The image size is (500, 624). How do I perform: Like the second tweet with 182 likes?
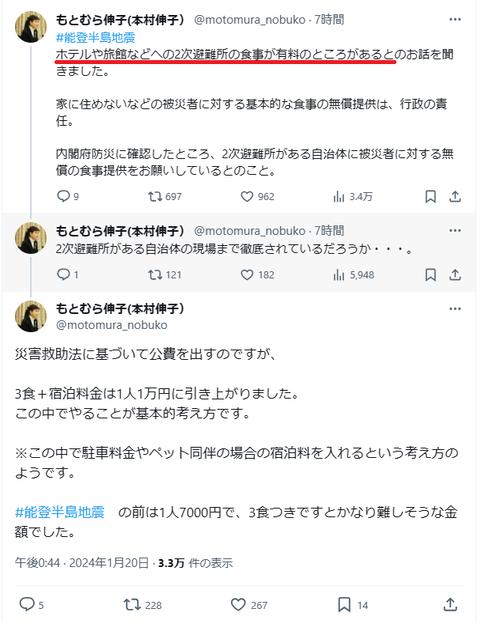[257, 275]
